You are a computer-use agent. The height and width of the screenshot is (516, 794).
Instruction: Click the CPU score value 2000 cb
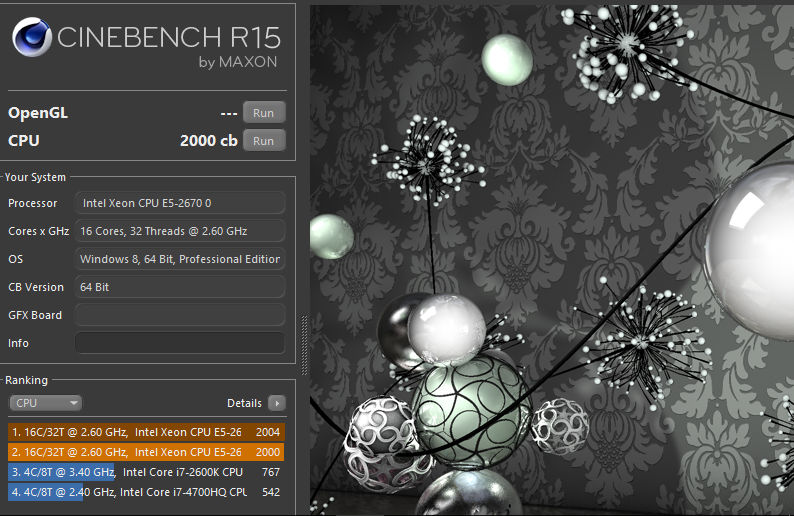click(x=208, y=141)
